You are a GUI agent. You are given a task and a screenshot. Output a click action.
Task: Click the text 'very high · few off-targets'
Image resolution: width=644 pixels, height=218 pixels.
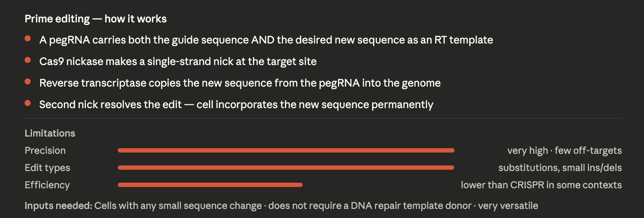point(565,151)
